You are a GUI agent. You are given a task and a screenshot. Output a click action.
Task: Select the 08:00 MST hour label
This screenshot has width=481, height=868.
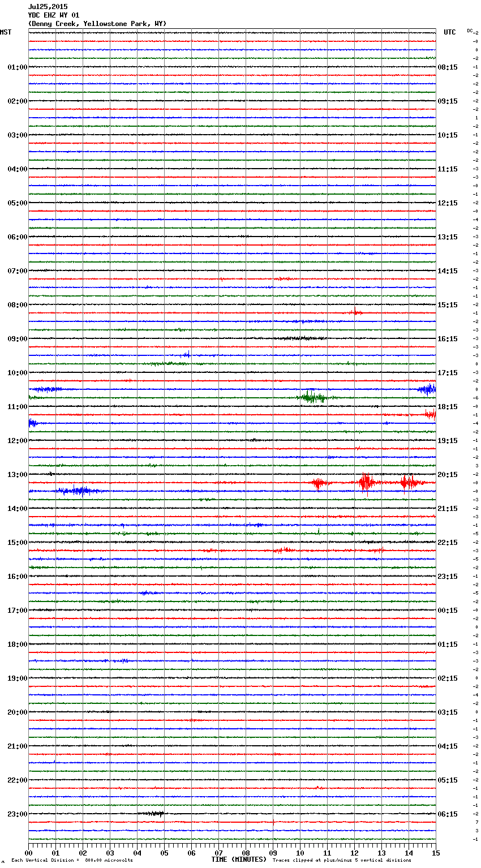point(18,305)
